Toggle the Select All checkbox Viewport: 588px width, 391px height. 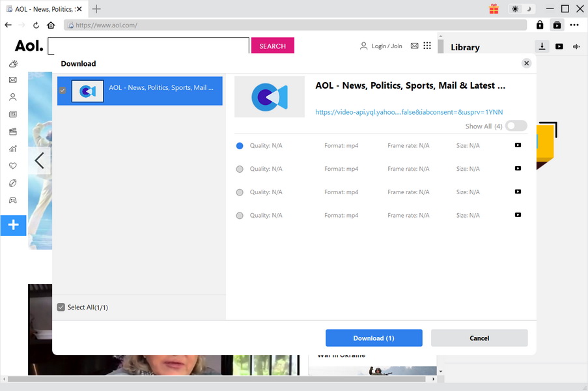pos(61,307)
